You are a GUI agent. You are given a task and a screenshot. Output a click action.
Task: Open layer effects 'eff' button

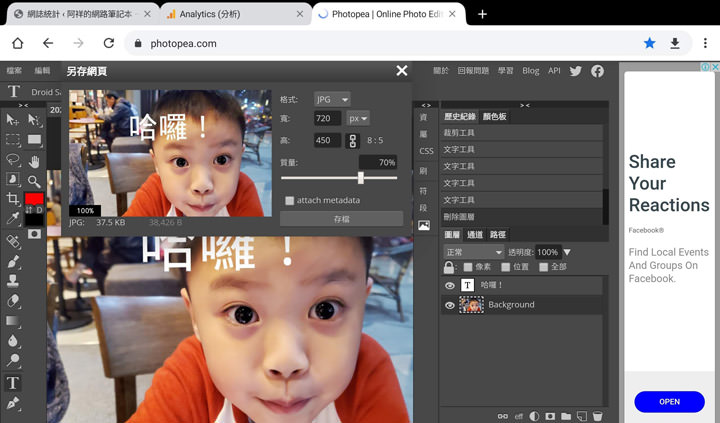pos(519,417)
